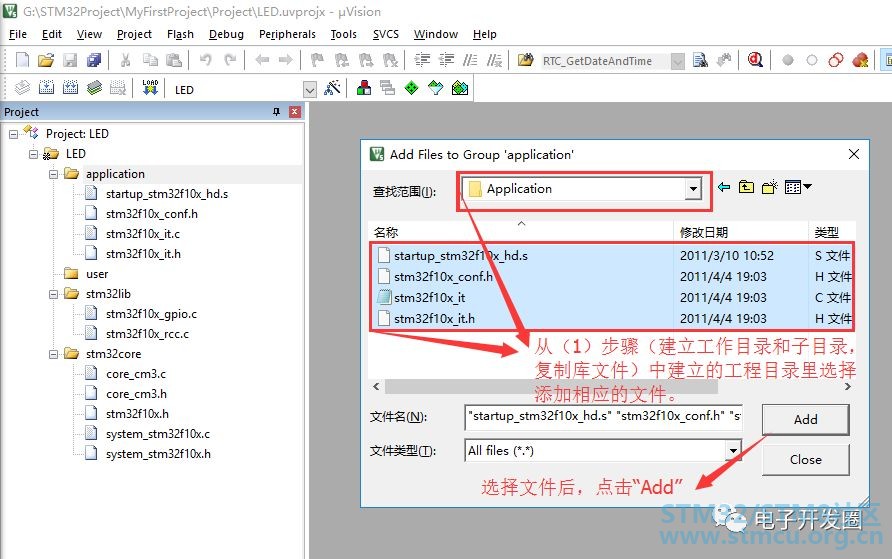Click the file name input field
Screen dimensions: 892x559
click(x=604, y=417)
